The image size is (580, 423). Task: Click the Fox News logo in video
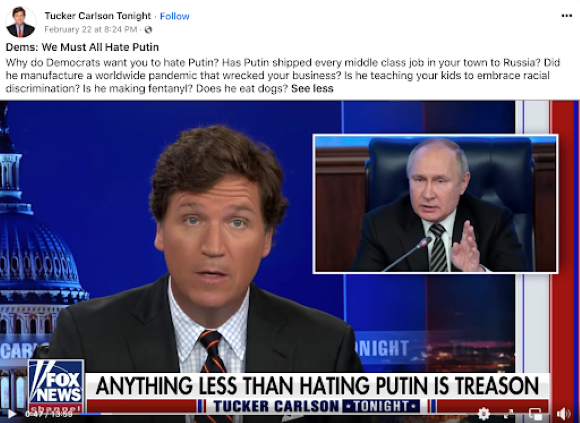pos(55,387)
